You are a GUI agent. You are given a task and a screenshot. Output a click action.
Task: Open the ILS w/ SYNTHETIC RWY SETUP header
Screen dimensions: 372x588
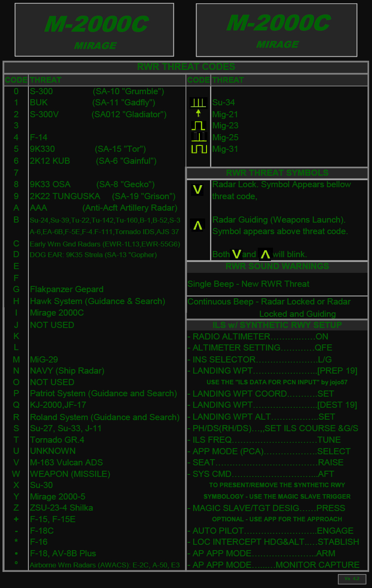[x=277, y=325]
